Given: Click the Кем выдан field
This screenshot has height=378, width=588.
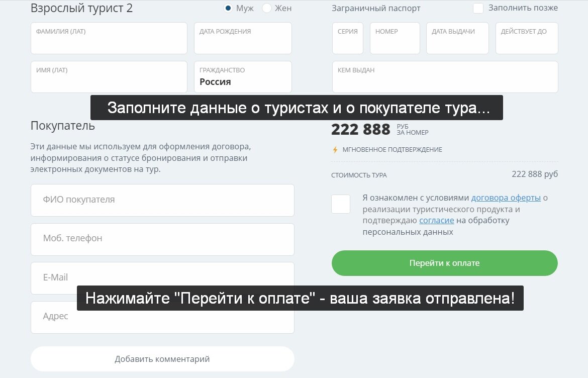Looking at the screenshot, I should click(445, 76).
